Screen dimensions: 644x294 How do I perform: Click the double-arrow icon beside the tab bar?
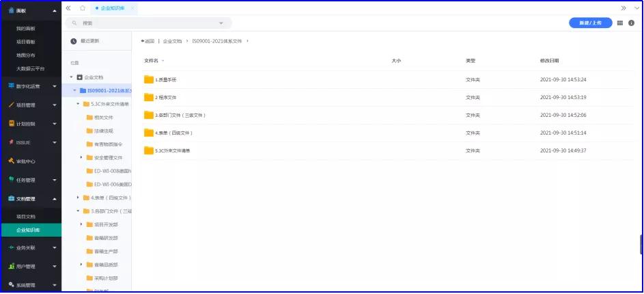(x=624, y=8)
